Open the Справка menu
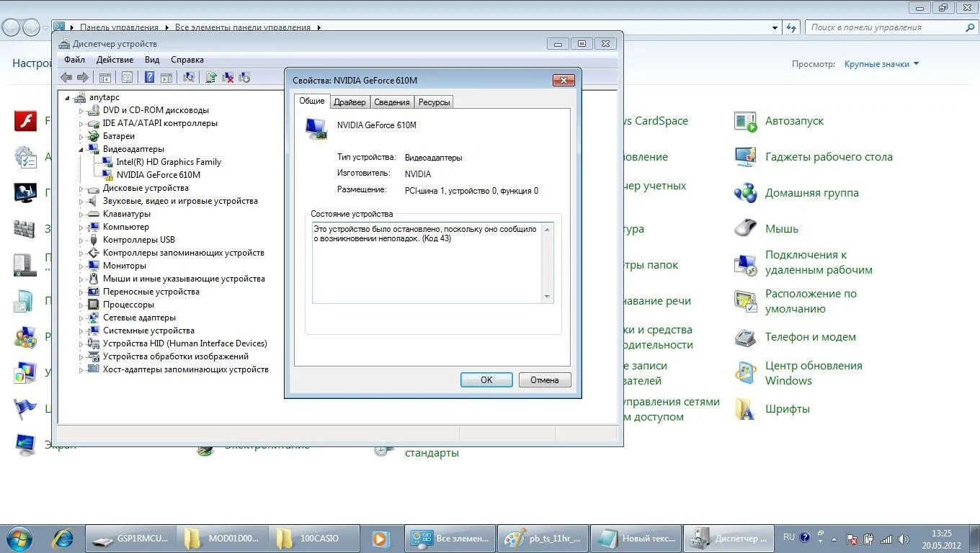Screen dimensions: 980x553 pyautogui.click(x=187, y=60)
